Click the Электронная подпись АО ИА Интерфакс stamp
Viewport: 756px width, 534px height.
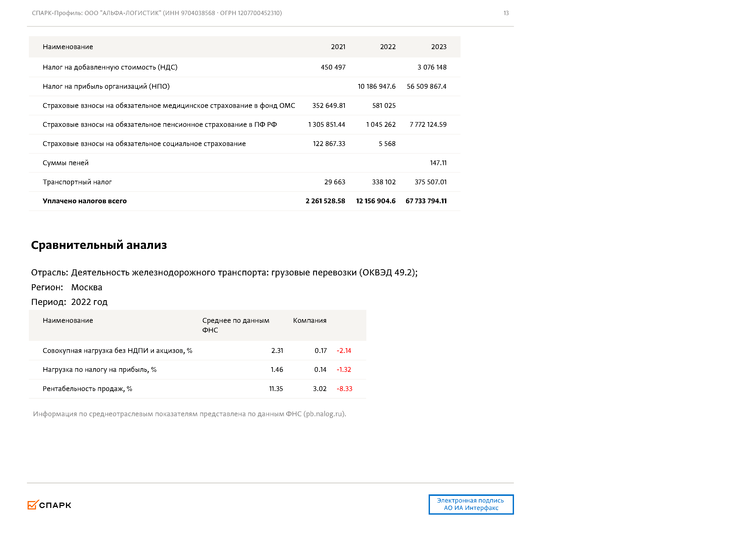coord(471,504)
